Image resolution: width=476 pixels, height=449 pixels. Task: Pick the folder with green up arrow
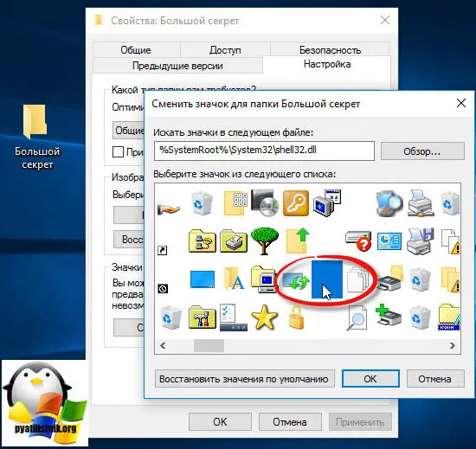(298, 241)
